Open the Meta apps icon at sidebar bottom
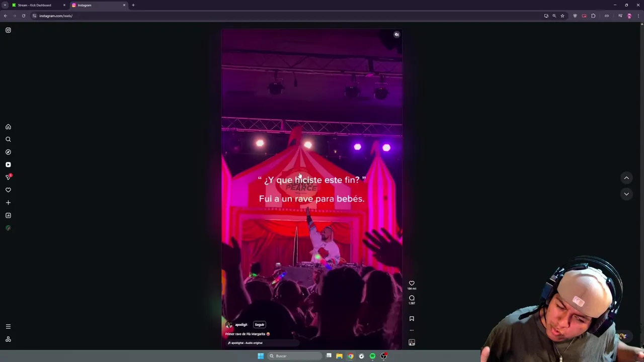 [8, 339]
